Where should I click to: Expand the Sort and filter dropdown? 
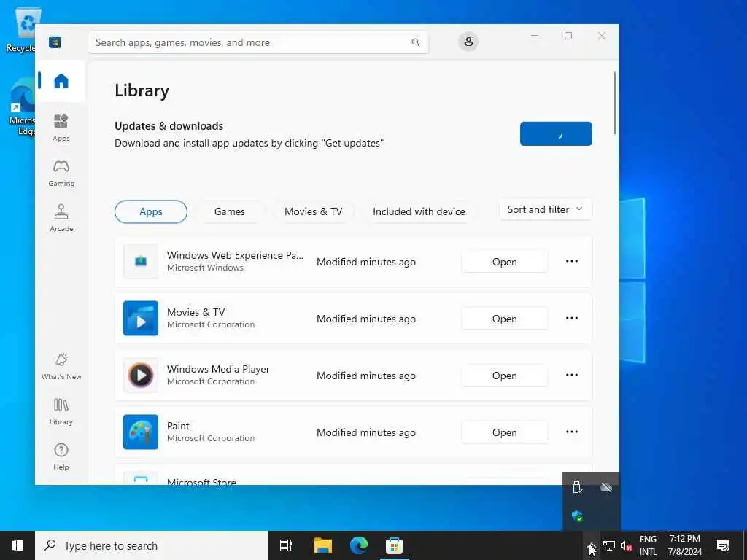coord(546,209)
